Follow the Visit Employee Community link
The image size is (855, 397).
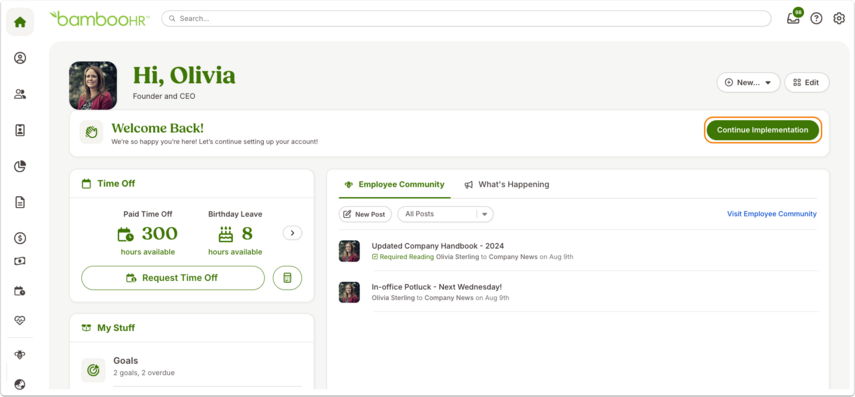point(772,214)
